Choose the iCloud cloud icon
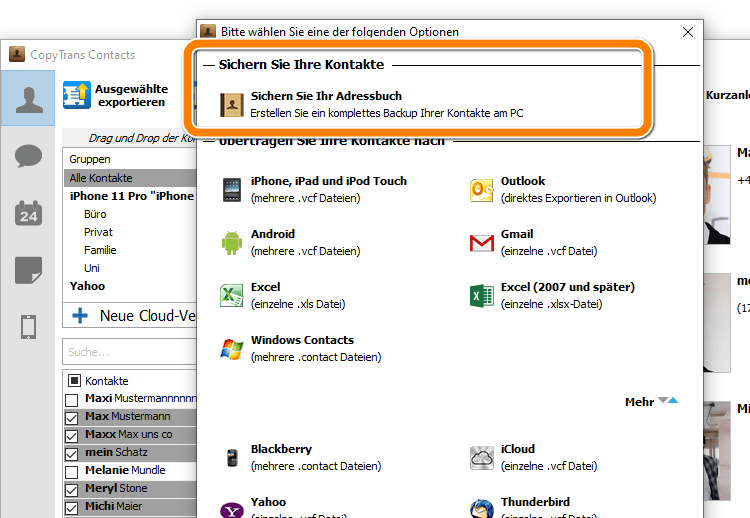 click(x=482, y=458)
